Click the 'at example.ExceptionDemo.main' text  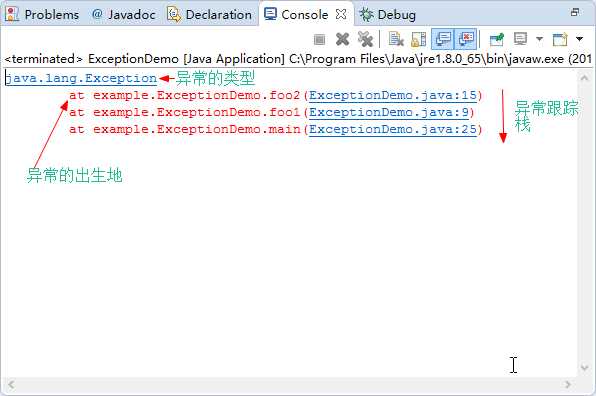pos(184,130)
